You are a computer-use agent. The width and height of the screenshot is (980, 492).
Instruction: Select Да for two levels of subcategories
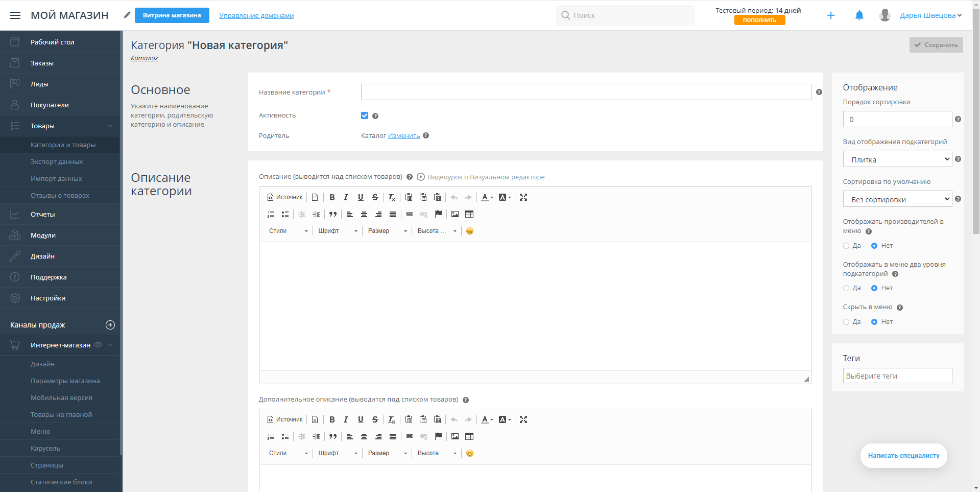tap(846, 288)
